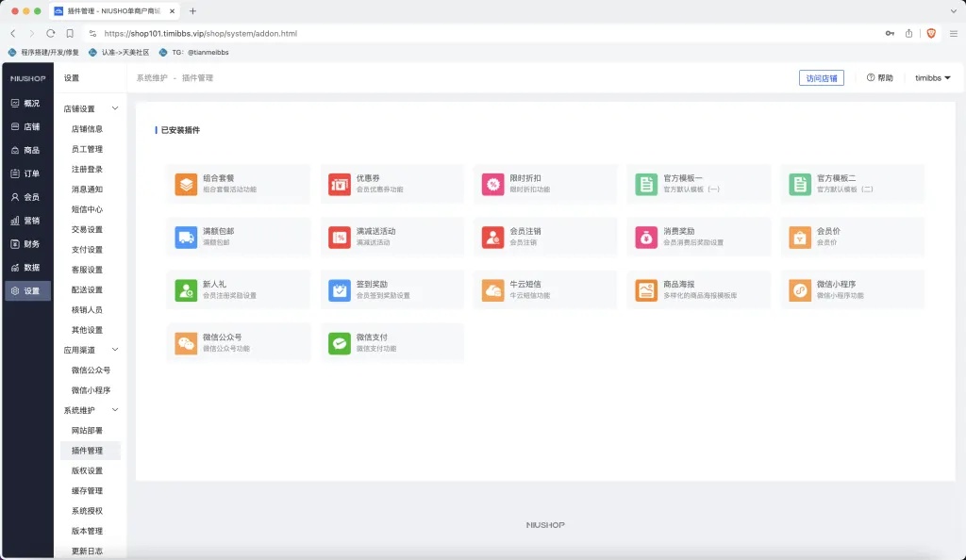Go to 营销 marketing in sidebar

[x=25, y=221]
